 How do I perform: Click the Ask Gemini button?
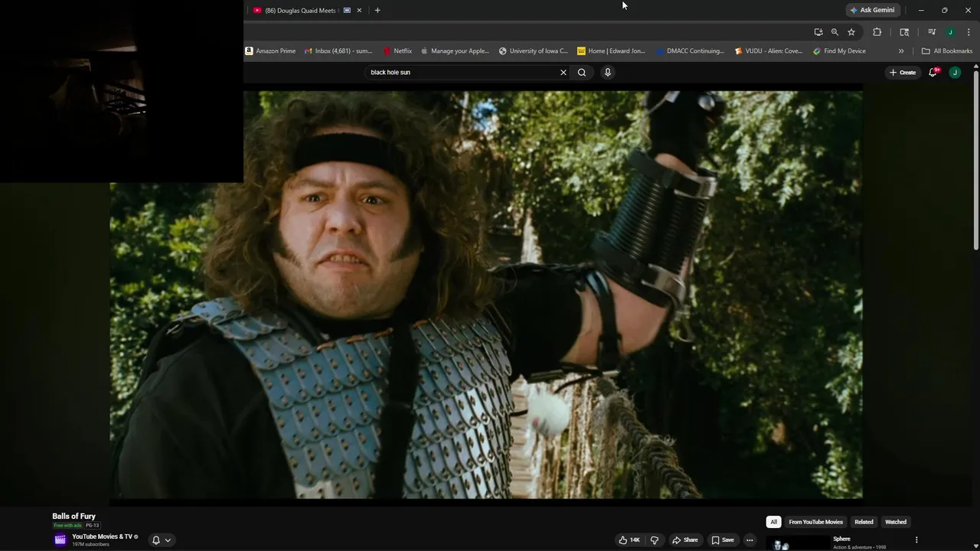pyautogui.click(x=871, y=11)
